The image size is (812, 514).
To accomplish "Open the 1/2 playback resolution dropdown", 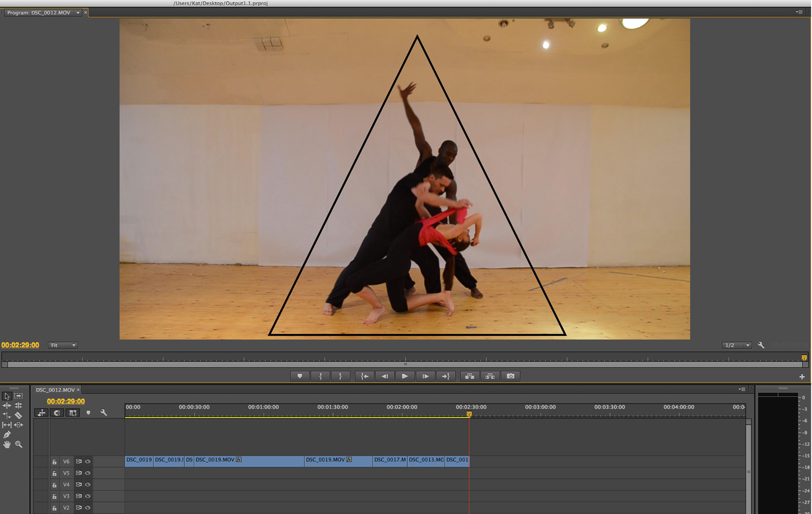I will click(736, 345).
